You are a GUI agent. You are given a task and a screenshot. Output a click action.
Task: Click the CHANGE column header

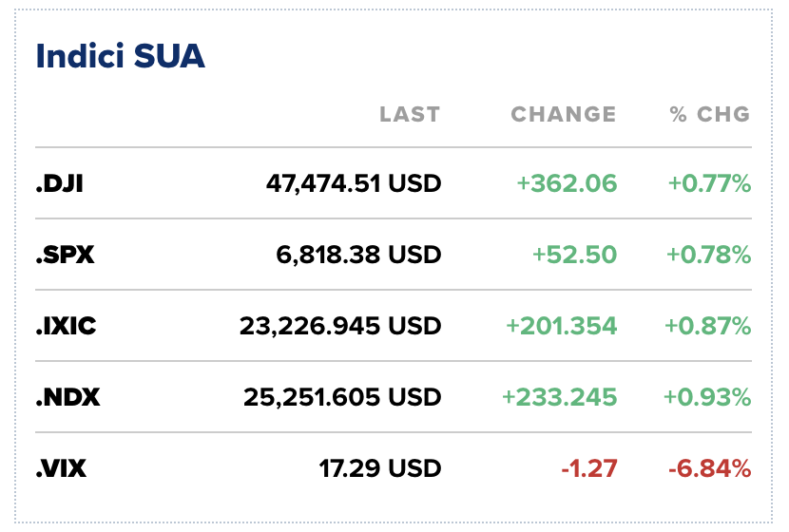pos(564,115)
